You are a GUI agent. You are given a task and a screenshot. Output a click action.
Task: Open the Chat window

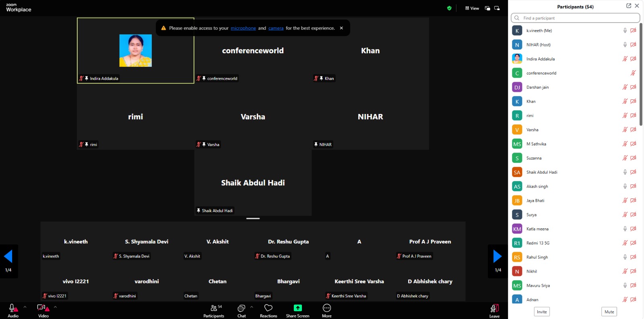pos(242,309)
